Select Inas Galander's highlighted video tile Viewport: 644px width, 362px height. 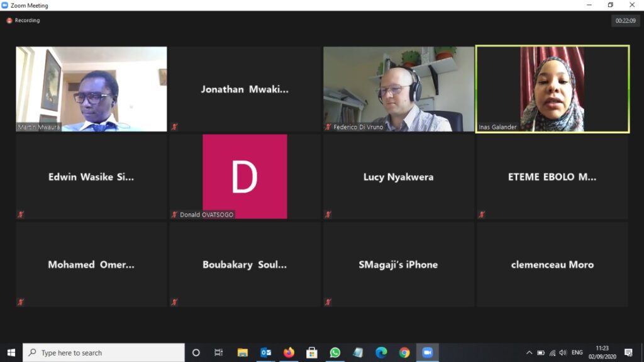coord(552,89)
